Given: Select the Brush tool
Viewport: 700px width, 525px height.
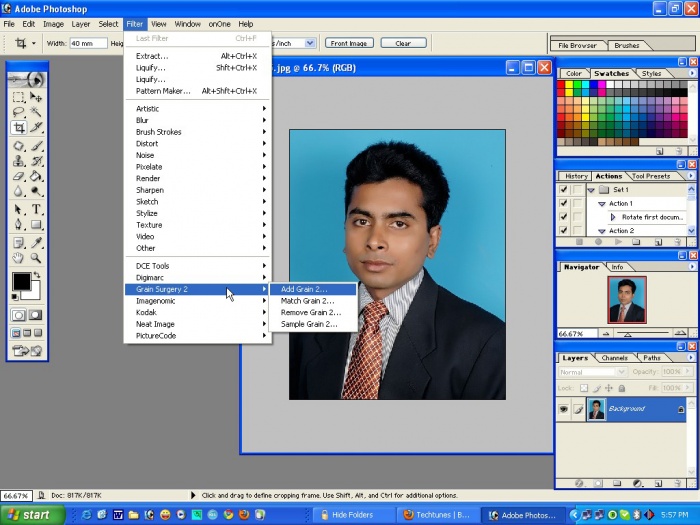Looking at the screenshot, I should 36,146.
